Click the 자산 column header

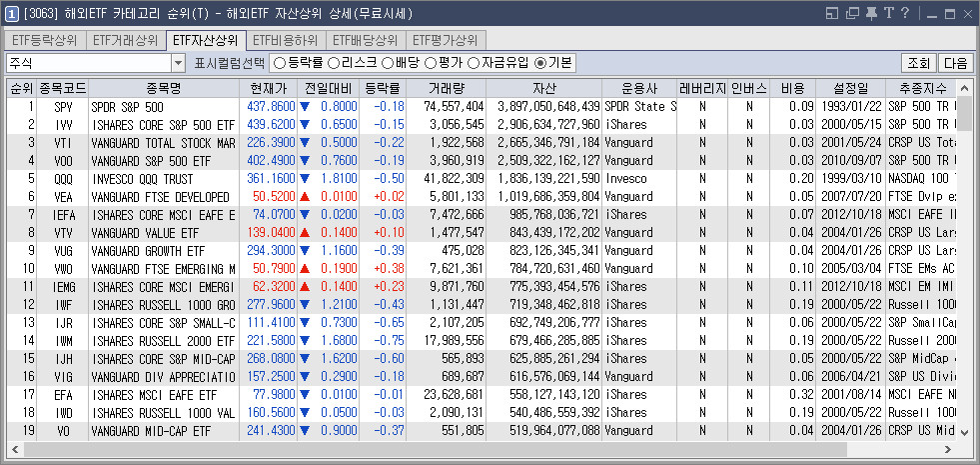544,88
